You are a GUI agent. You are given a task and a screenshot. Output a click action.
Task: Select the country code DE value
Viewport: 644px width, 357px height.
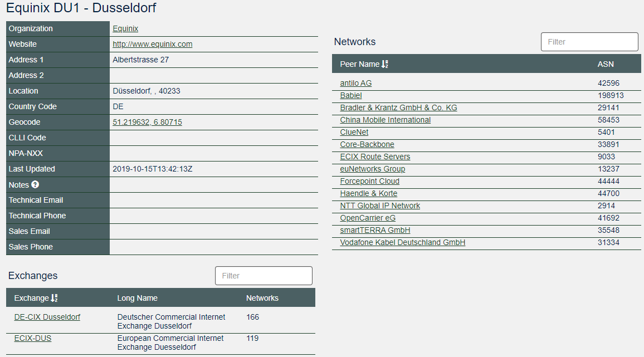click(118, 106)
